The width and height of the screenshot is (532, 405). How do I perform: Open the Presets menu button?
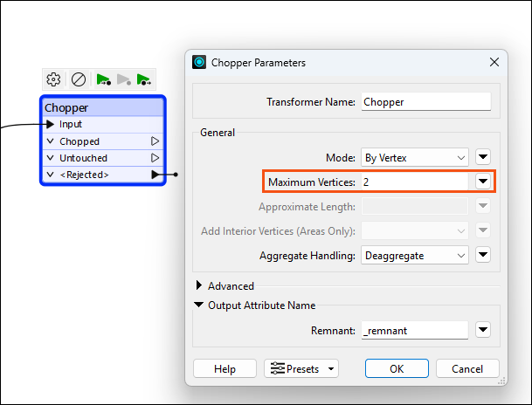(301, 368)
